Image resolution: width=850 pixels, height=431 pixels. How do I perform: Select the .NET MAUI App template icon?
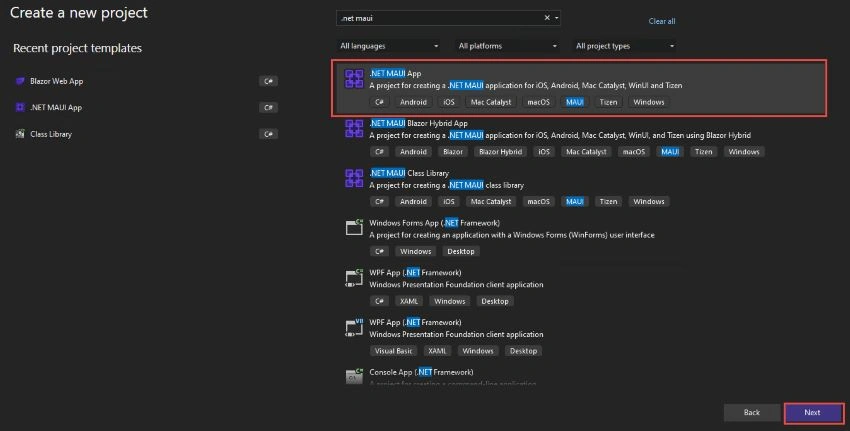(x=354, y=79)
